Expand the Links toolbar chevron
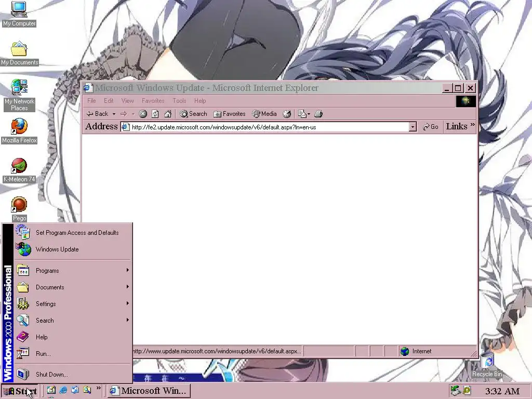This screenshot has height=399, width=532. coord(473,125)
